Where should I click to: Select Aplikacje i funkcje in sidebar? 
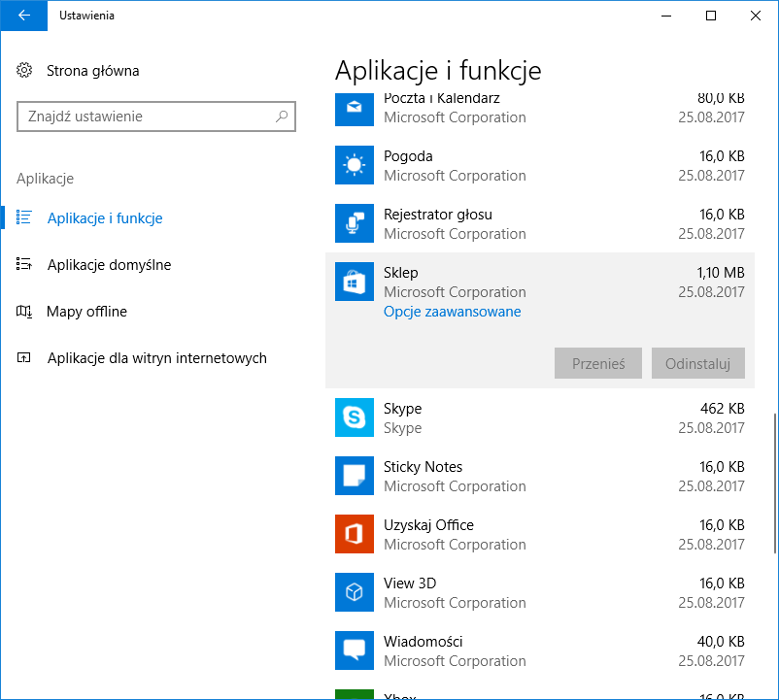click(105, 218)
